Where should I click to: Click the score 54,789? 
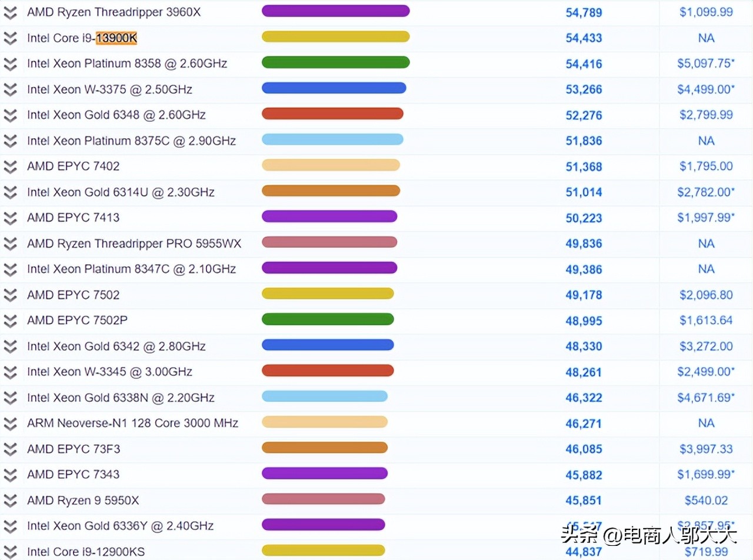point(584,12)
